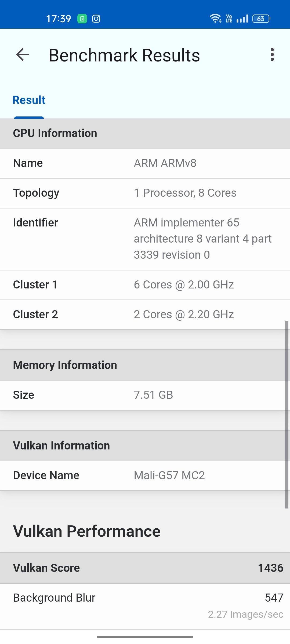Tap the VoLTE status icon
The image size is (290, 644).
[x=229, y=19]
